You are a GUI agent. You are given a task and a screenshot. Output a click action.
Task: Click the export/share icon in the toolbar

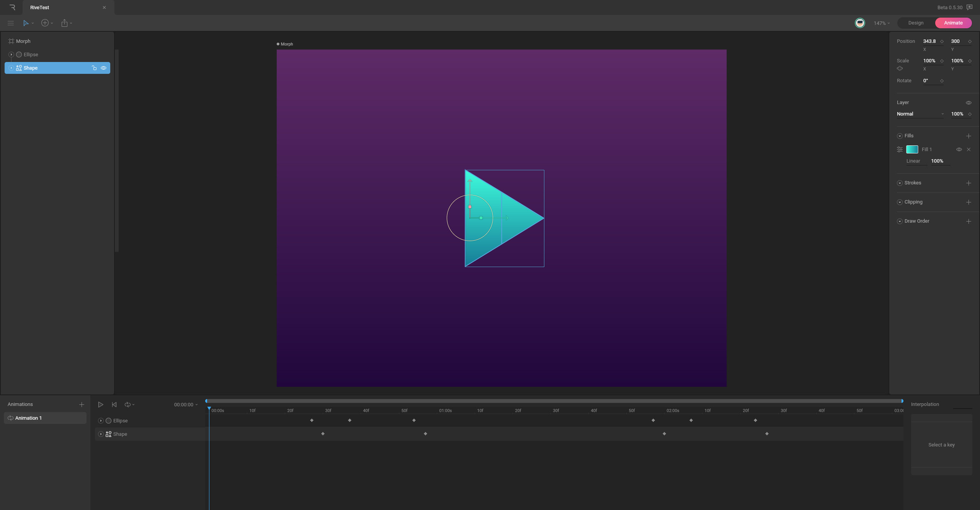coord(64,23)
